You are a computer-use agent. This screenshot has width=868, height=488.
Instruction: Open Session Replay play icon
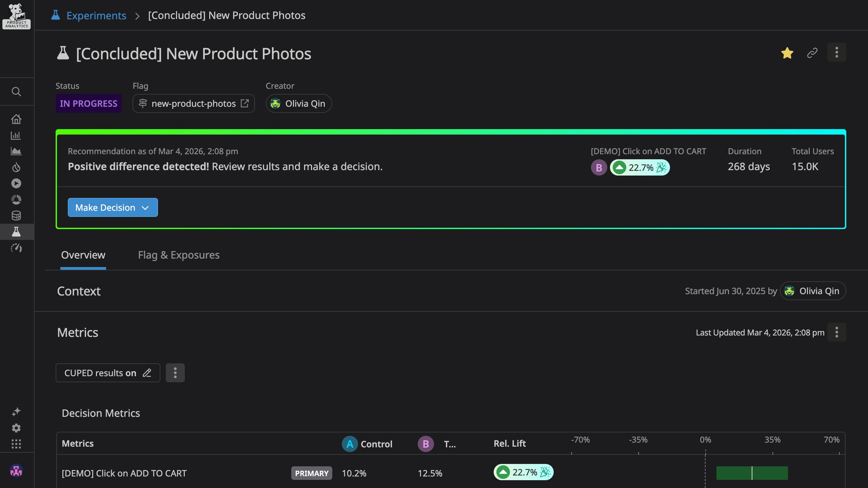click(16, 183)
